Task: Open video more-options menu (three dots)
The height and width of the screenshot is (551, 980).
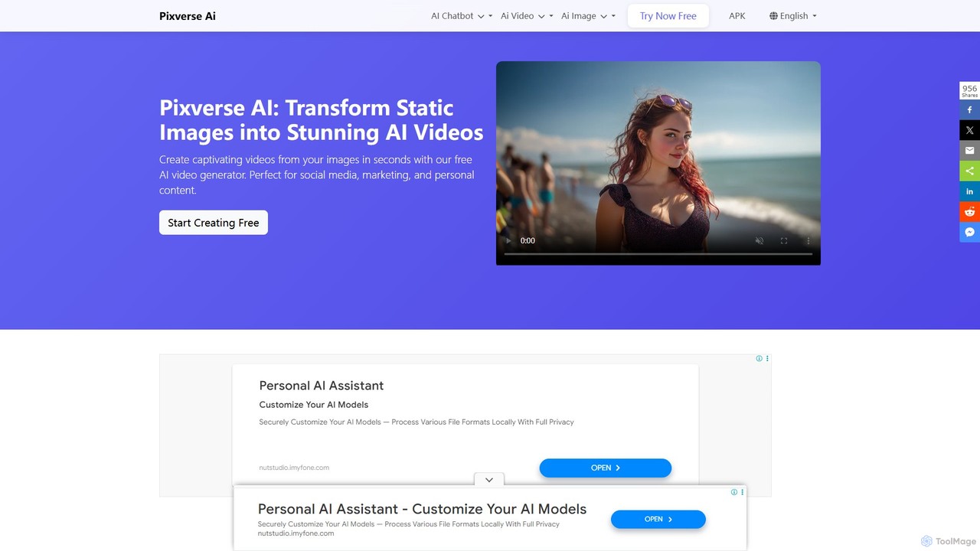Action: [x=808, y=240]
